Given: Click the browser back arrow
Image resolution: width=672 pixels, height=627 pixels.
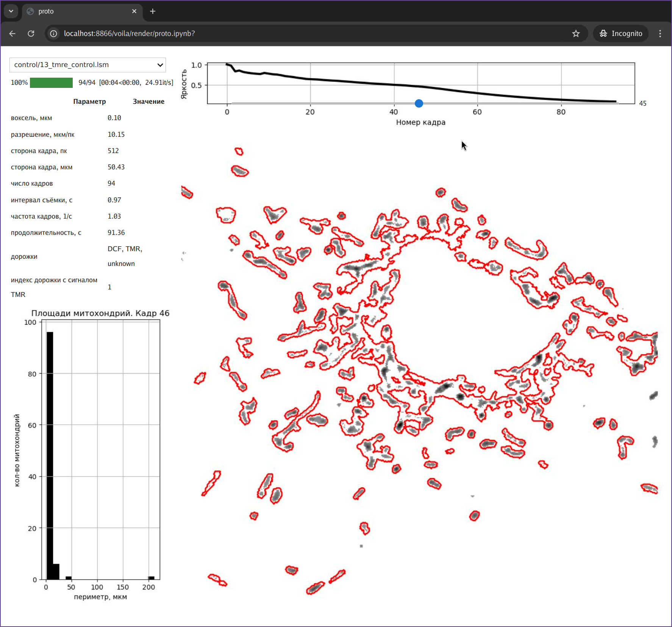Looking at the screenshot, I should point(13,34).
